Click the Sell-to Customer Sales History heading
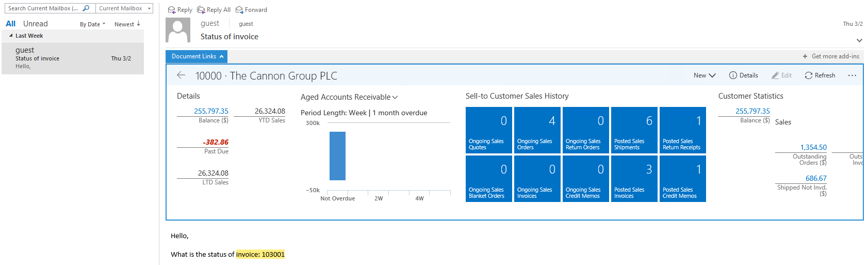The image size is (868, 265). [x=517, y=96]
